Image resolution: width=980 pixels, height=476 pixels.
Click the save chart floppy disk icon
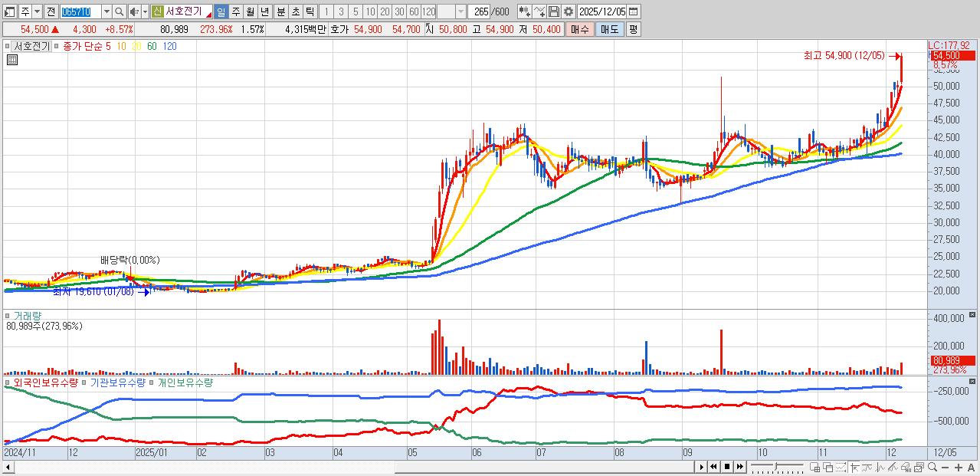[554, 11]
